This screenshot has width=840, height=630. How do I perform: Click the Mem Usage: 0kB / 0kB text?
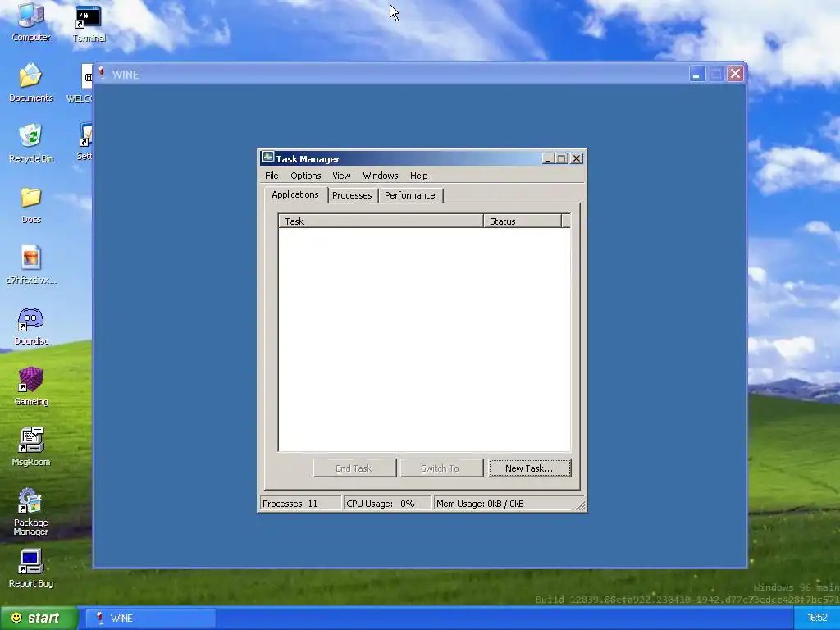click(x=480, y=504)
